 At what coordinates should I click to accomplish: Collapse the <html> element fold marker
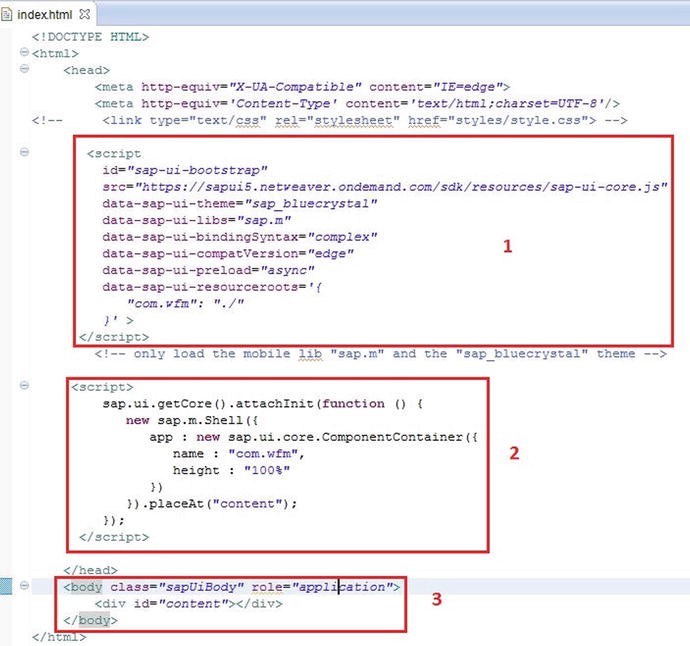click(x=24, y=52)
